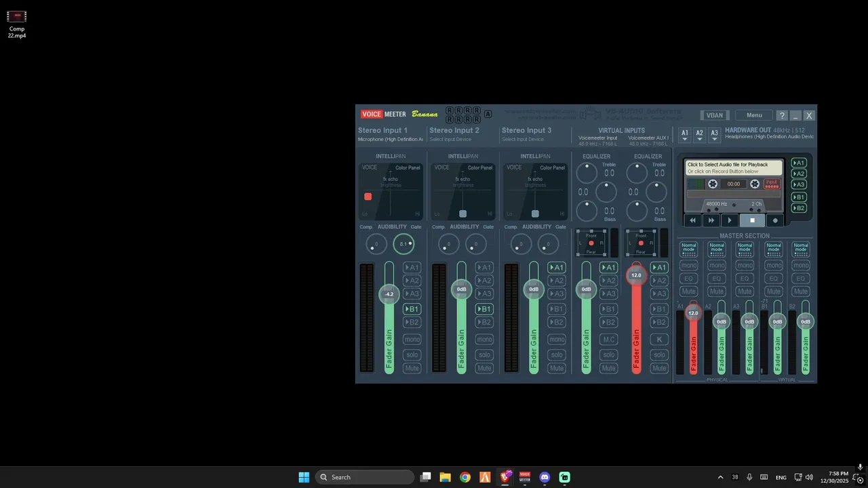The height and width of the screenshot is (488, 868).
Task: Open the Voicemeeter Menu
Action: pos(754,115)
